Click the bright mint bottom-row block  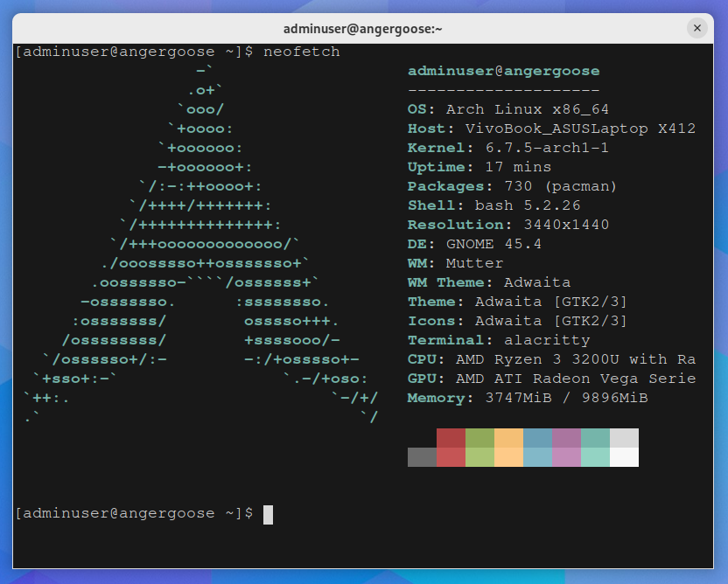[595, 457]
